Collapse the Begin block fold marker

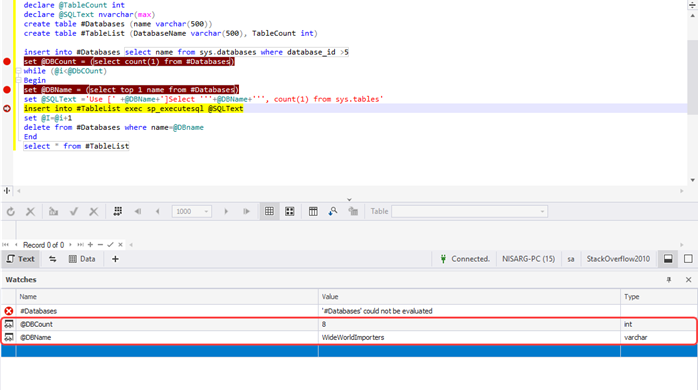click(18, 80)
